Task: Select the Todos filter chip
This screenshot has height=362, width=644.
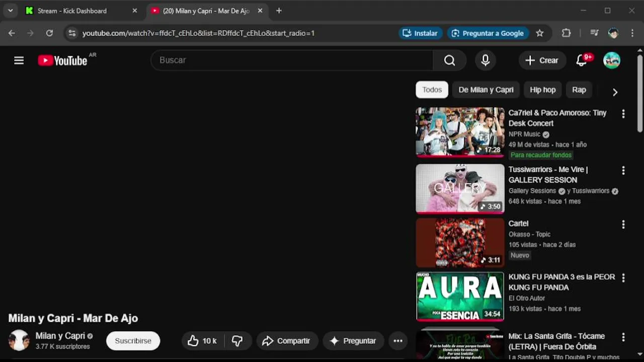Action: click(432, 90)
